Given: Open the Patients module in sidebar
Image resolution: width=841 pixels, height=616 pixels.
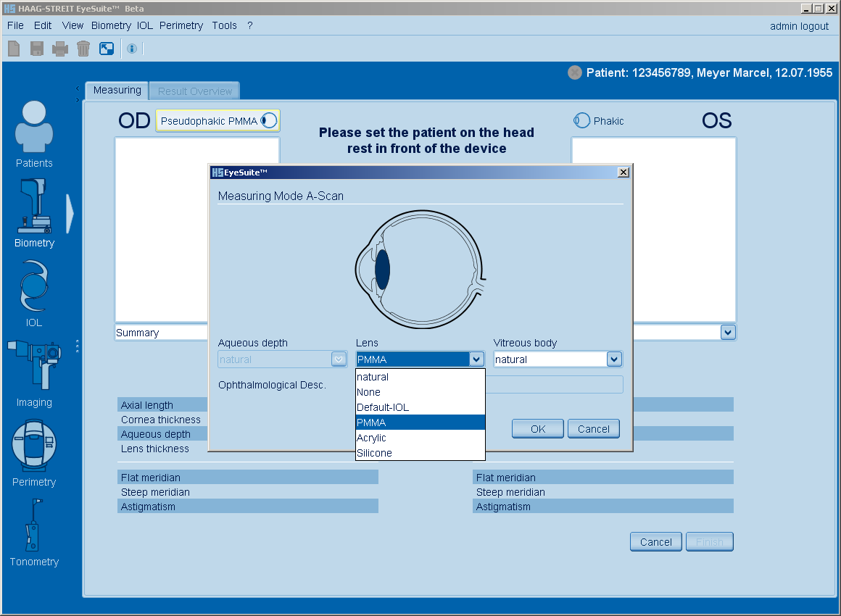Looking at the screenshot, I should tap(34, 134).
